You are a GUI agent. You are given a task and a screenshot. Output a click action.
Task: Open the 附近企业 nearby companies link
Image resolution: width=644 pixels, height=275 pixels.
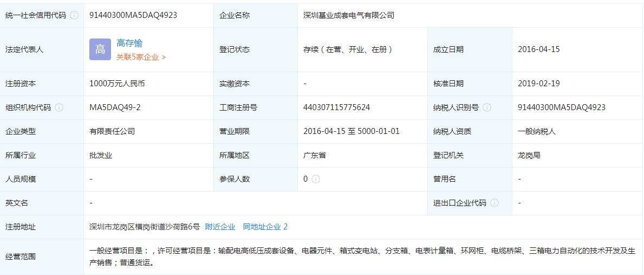[220, 227]
